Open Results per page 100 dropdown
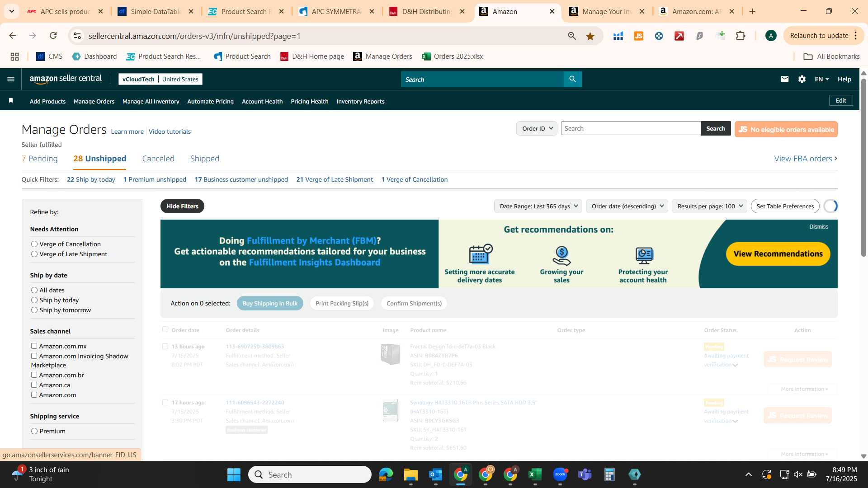The height and width of the screenshot is (488, 868). 709,206
